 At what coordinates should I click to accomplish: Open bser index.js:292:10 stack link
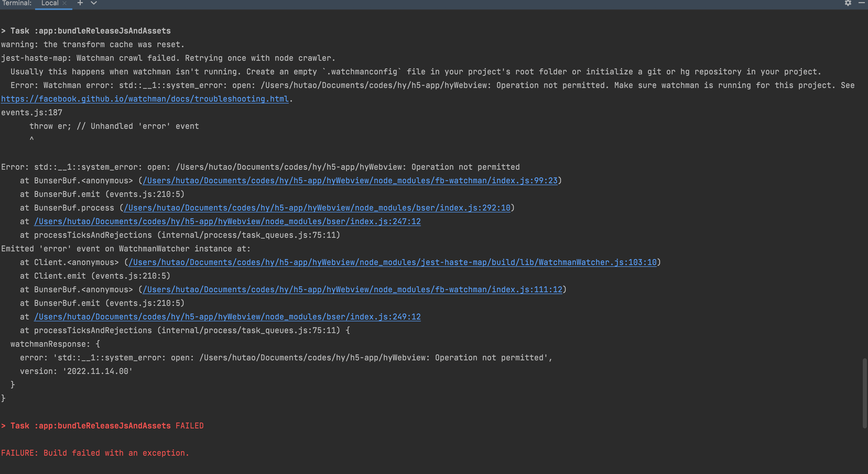pos(317,208)
